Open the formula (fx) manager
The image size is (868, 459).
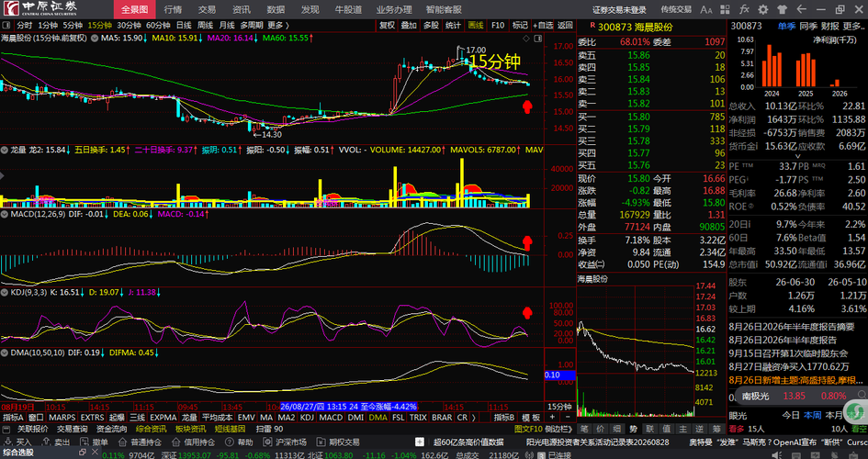[745, 9]
